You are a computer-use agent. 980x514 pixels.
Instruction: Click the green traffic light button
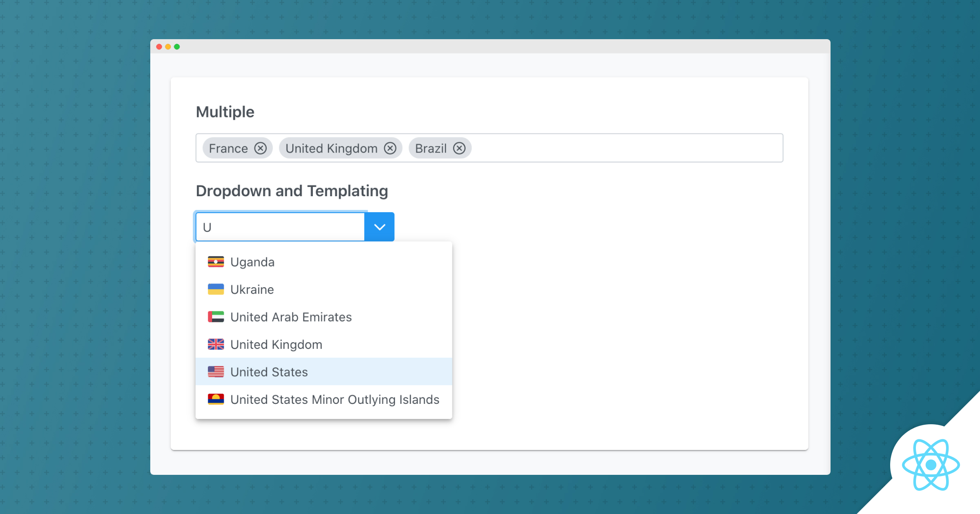(x=177, y=47)
